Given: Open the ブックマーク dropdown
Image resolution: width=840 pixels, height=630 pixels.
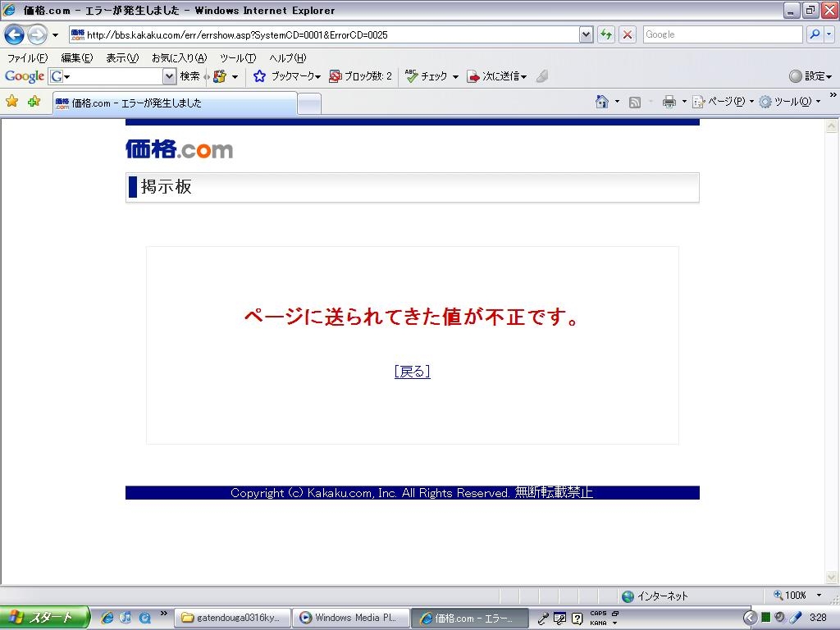Looking at the screenshot, I should [x=317, y=77].
